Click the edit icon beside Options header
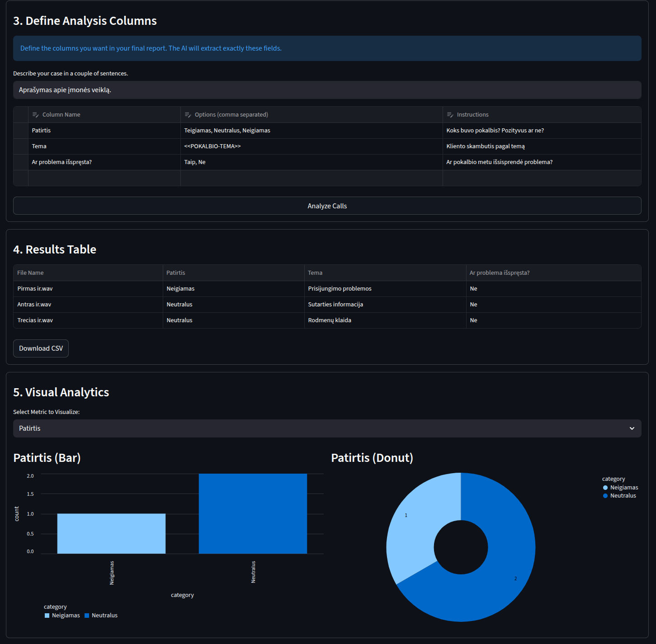The height and width of the screenshot is (644, 656). pos(188,115)
